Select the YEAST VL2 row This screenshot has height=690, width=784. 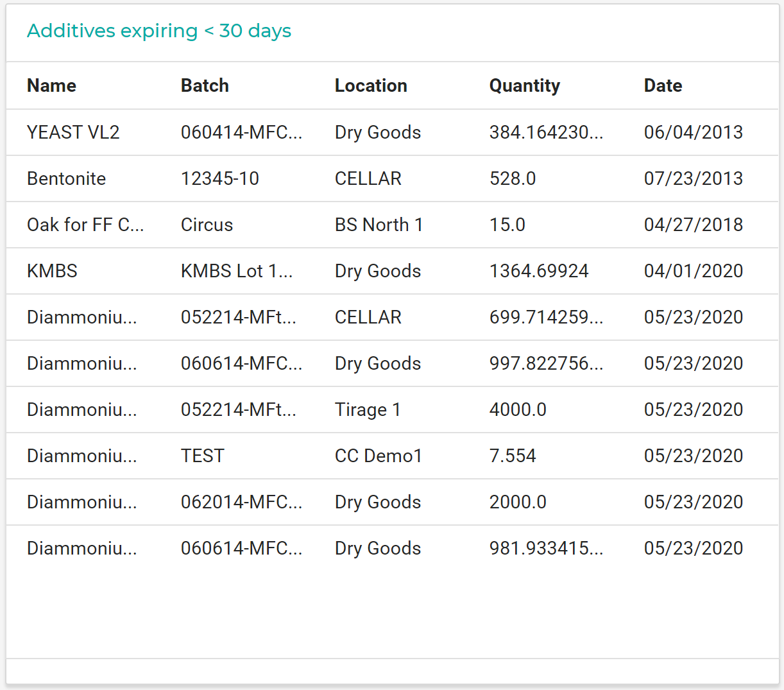pos(73,132)
